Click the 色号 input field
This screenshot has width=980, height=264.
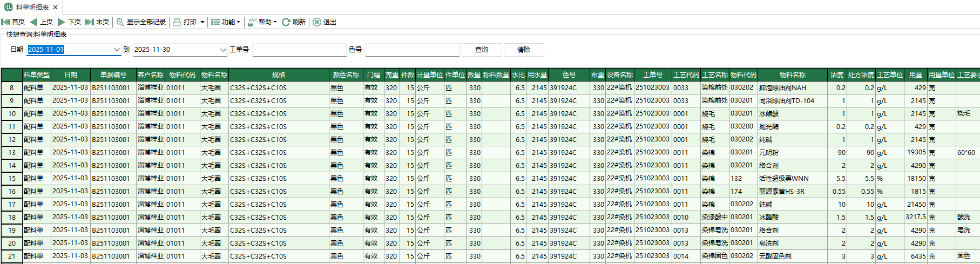(412, 50)
